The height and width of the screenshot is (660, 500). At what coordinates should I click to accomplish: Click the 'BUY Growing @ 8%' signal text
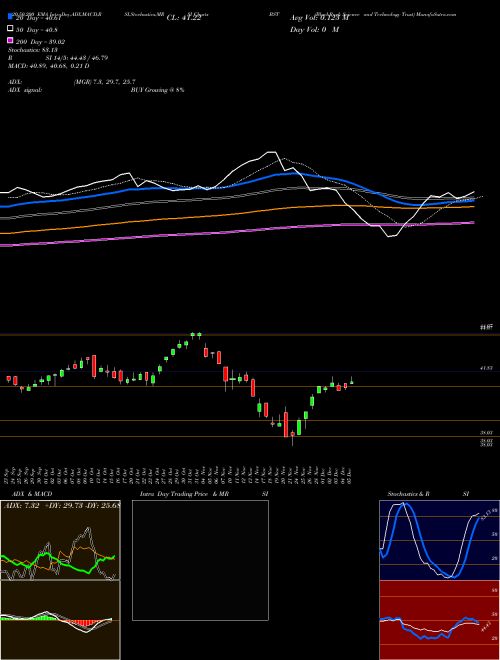[x=157, y=90]
